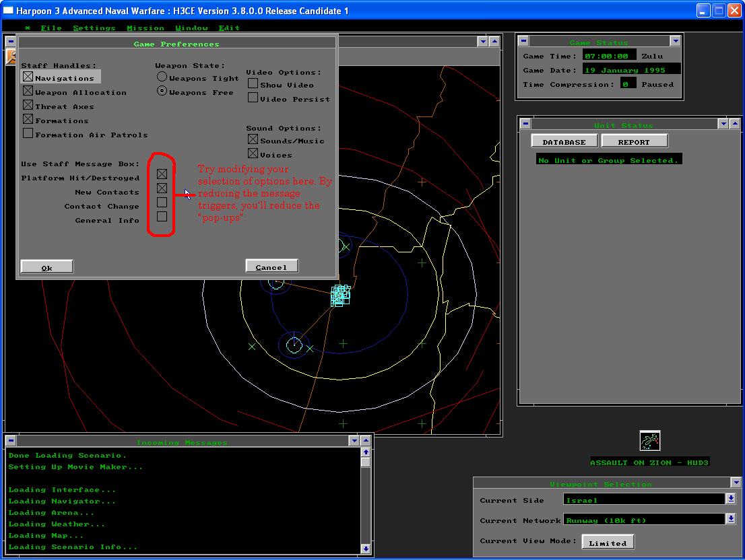This screenshot has width=745, height=560.
Task: Click the up-arrow icon in Incoming Messages title bar
Action: click(x=366, y=441)
